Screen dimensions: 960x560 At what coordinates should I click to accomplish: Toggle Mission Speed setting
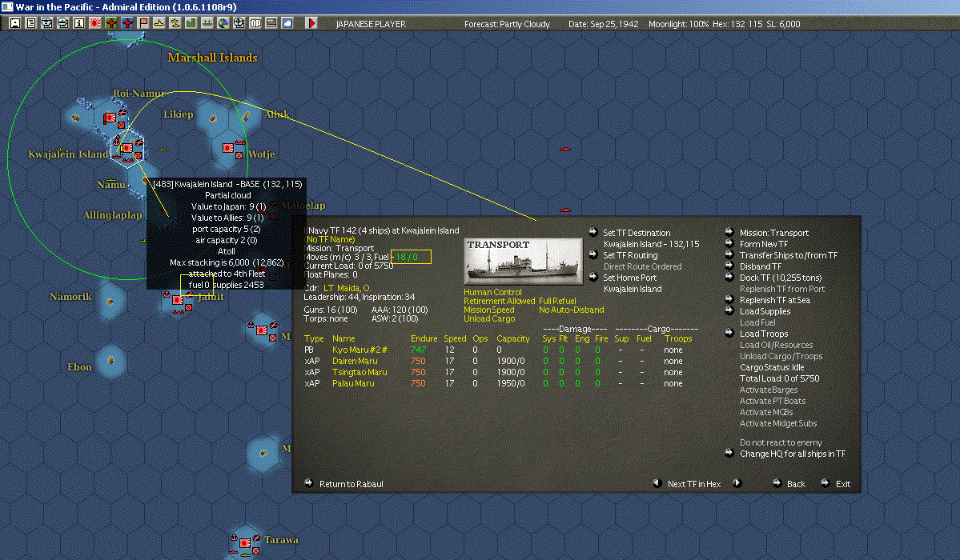coord(489,310)
